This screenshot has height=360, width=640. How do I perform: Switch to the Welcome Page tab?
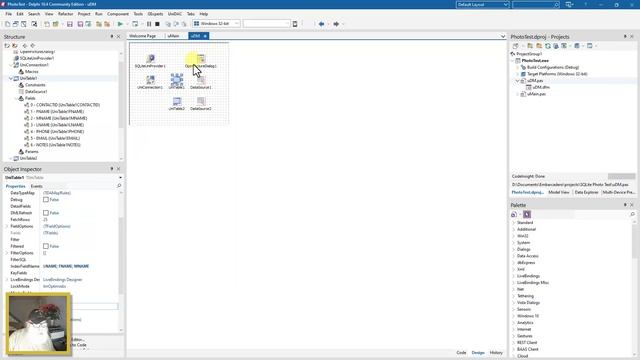tap(142, 36)
